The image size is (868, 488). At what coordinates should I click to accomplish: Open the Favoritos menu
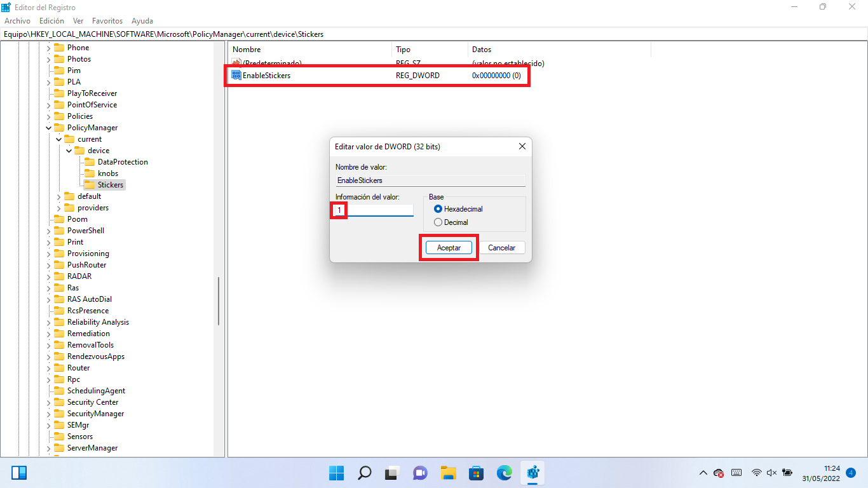point(107,21)
